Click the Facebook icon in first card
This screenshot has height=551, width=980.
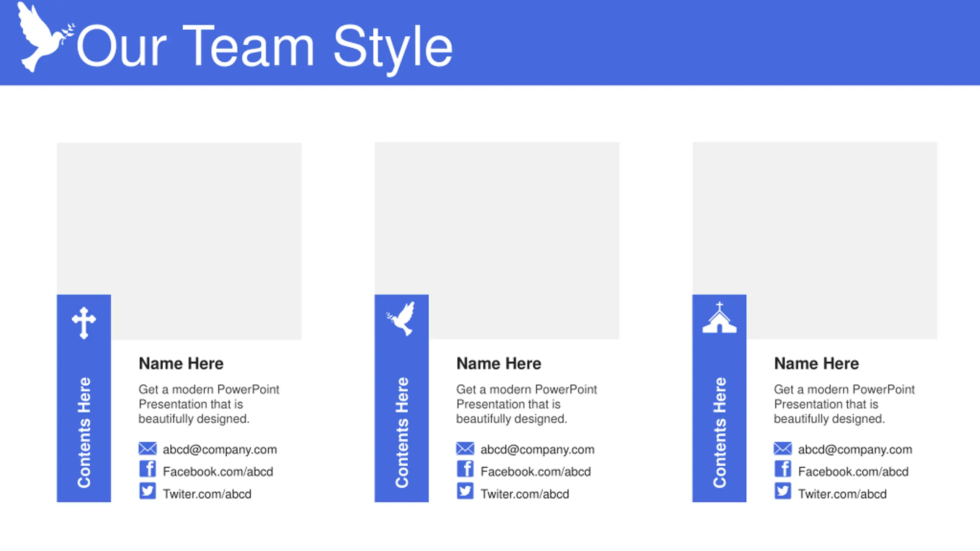(147, 469)
